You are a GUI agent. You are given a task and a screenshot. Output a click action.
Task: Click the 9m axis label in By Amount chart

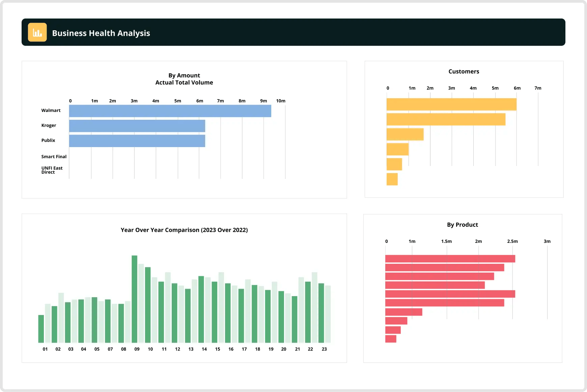coord(263,101)
